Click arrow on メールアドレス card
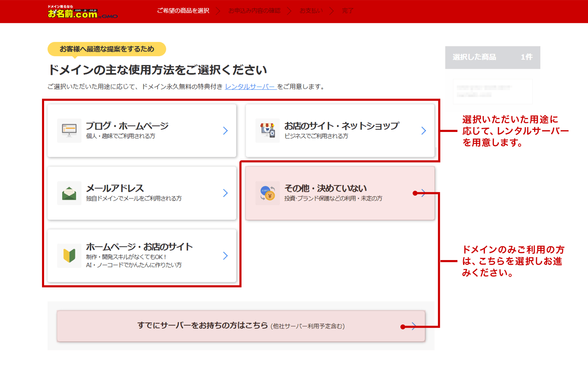The width and height of the screenshot is (588, 371). [x=225, y=193]
